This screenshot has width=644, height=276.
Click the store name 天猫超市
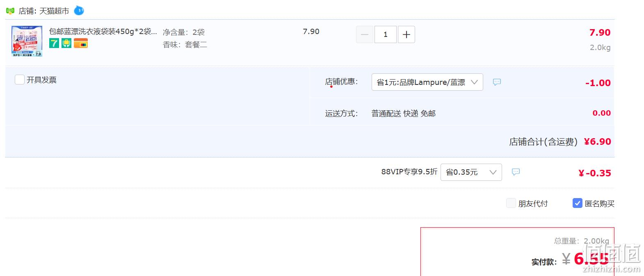(x=54, y=11)
